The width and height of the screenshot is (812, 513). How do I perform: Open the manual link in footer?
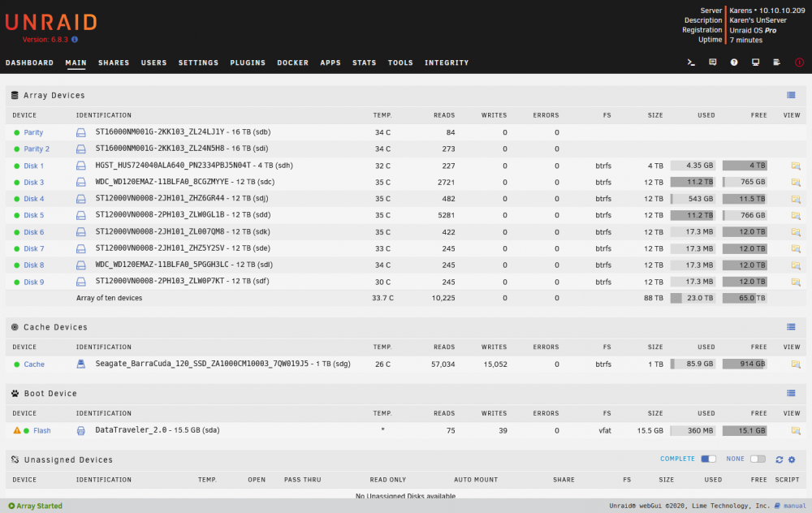click(x=795, y=506)
